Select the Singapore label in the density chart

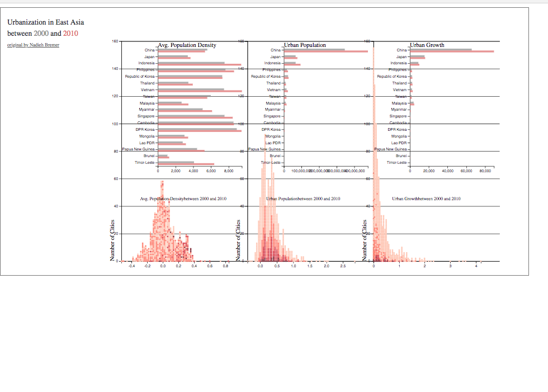point(146,116)
